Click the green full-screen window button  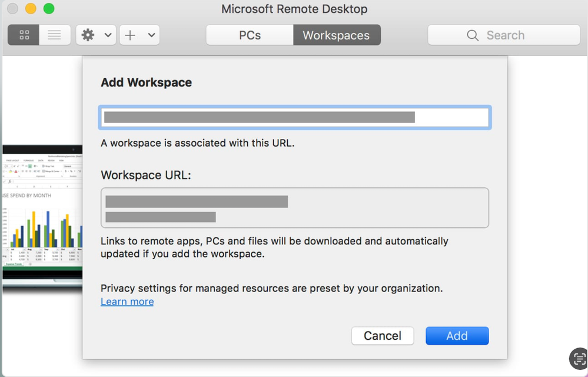pyautogui.click(x=49, y=8)
